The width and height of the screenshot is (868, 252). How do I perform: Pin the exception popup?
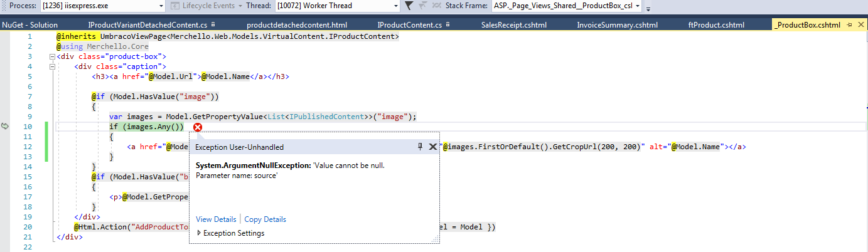click(420, 147)
